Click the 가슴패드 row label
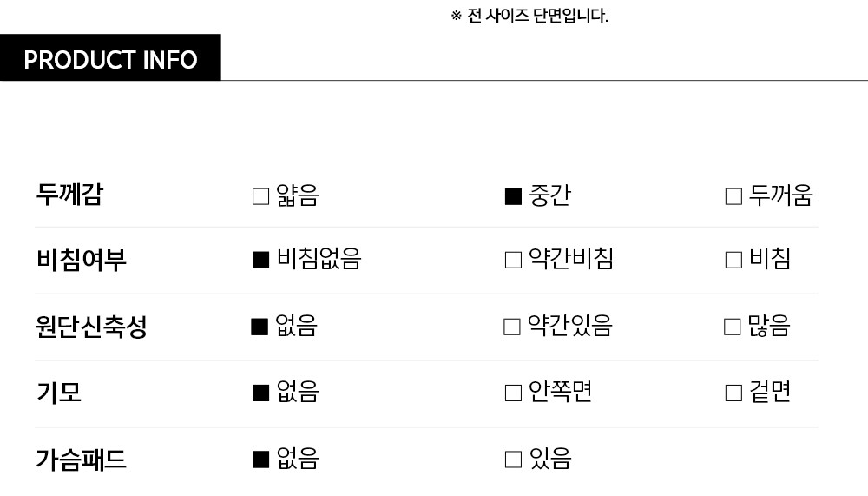Image resolution: width=868 pixels, height=496 pixels. (x=81, y=459)
